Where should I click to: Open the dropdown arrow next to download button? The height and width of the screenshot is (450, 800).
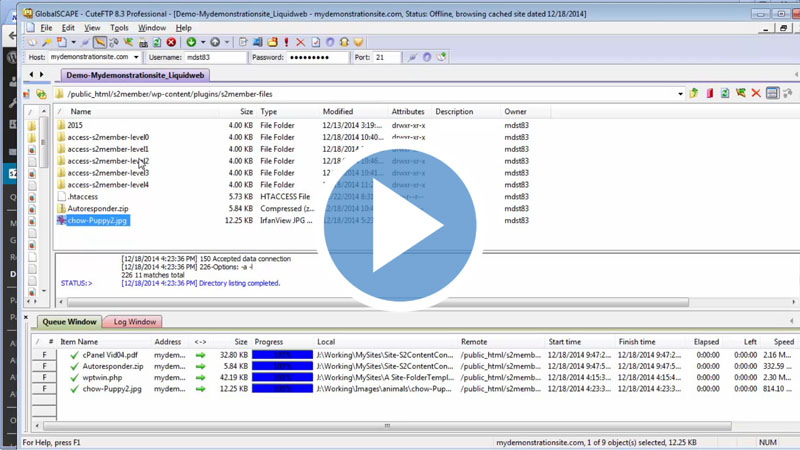(203, 43)
